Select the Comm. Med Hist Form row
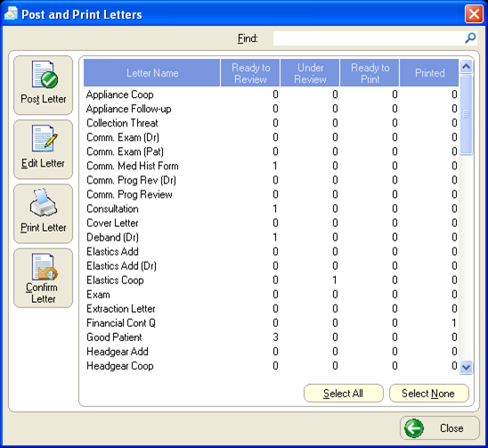The height and width of the screenshot is (448, 488). point(271,166)
